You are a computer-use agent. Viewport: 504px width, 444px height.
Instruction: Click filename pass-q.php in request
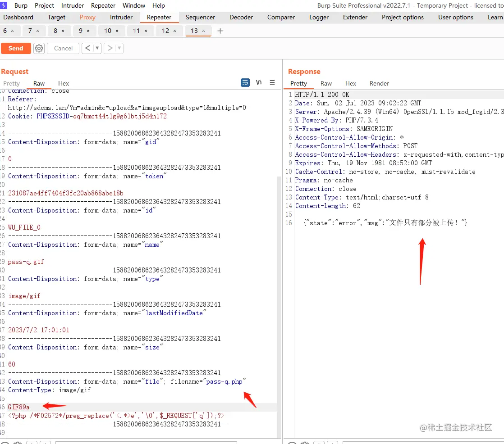click(224, 381)
